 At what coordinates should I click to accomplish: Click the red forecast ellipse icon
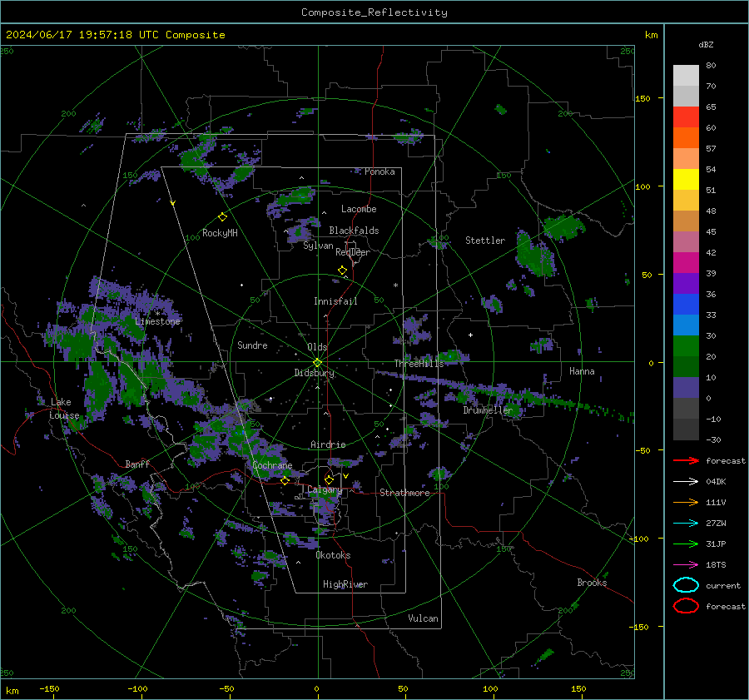coord(686,606)
